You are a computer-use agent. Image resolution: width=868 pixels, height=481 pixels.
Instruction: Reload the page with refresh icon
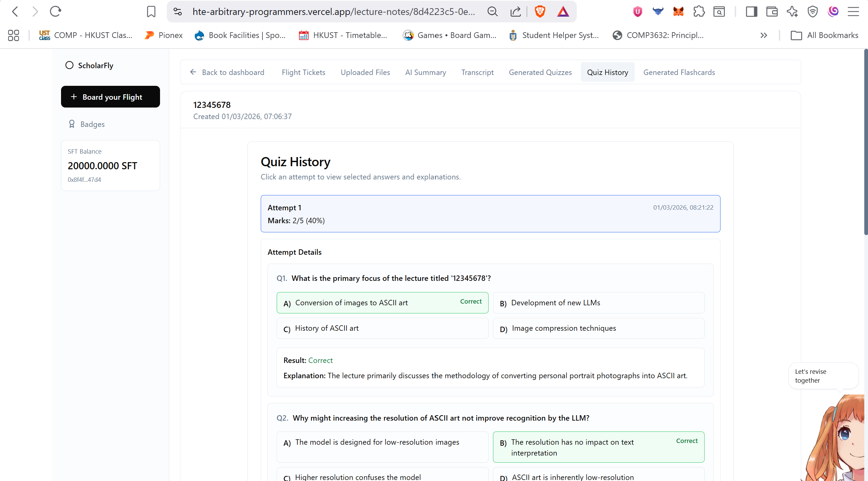tap(55, 12)
